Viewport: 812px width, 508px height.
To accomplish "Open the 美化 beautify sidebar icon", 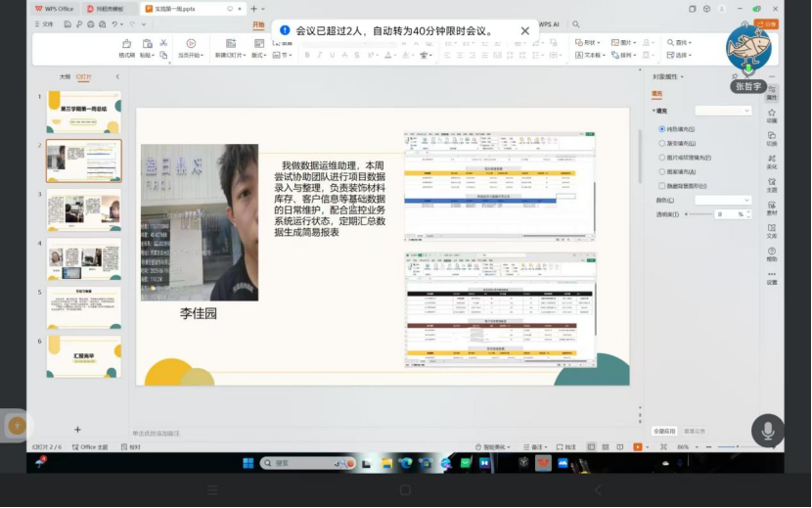I will [772, 161].
